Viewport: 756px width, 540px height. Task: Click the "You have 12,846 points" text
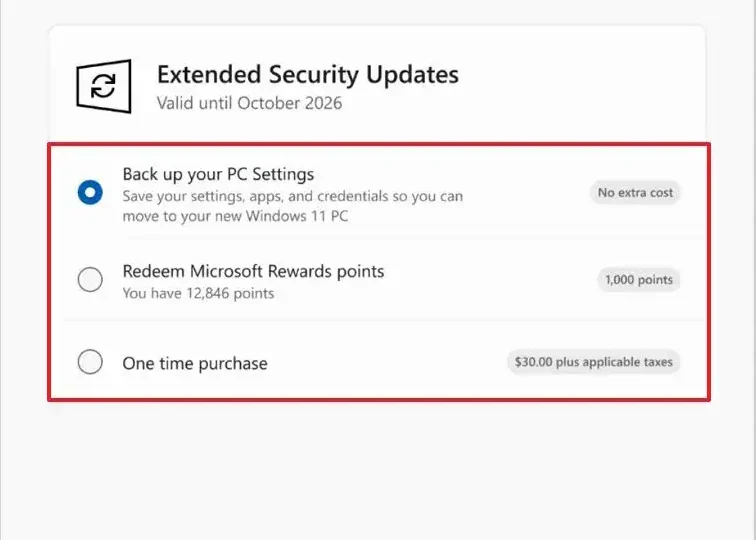click(198, 293)
